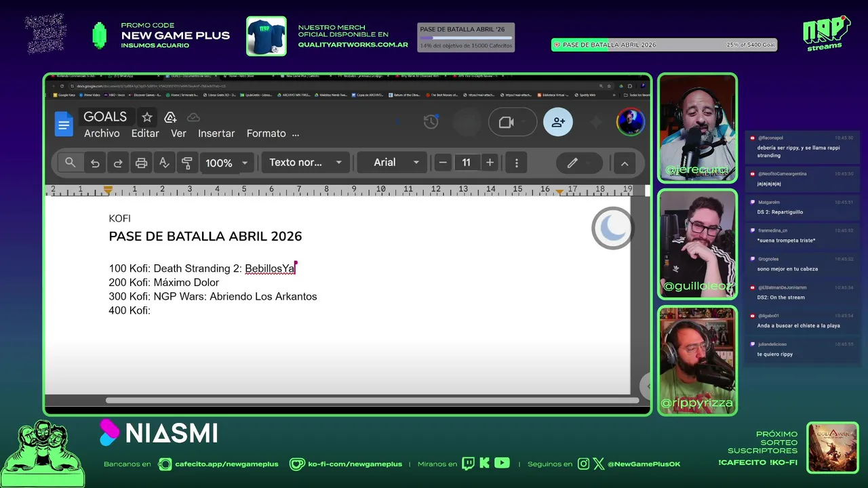Open the Google Keep bookmark

[64, 95]
